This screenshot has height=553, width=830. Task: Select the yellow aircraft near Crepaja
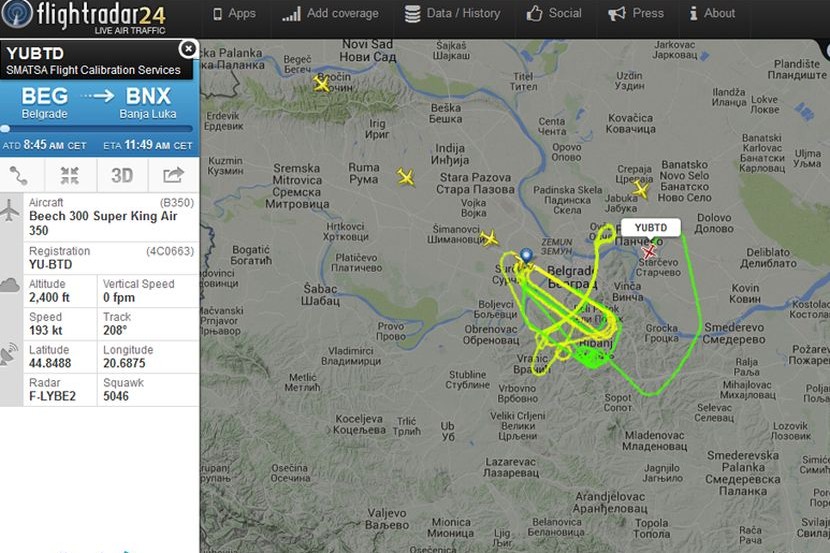[x=641, y=189]
